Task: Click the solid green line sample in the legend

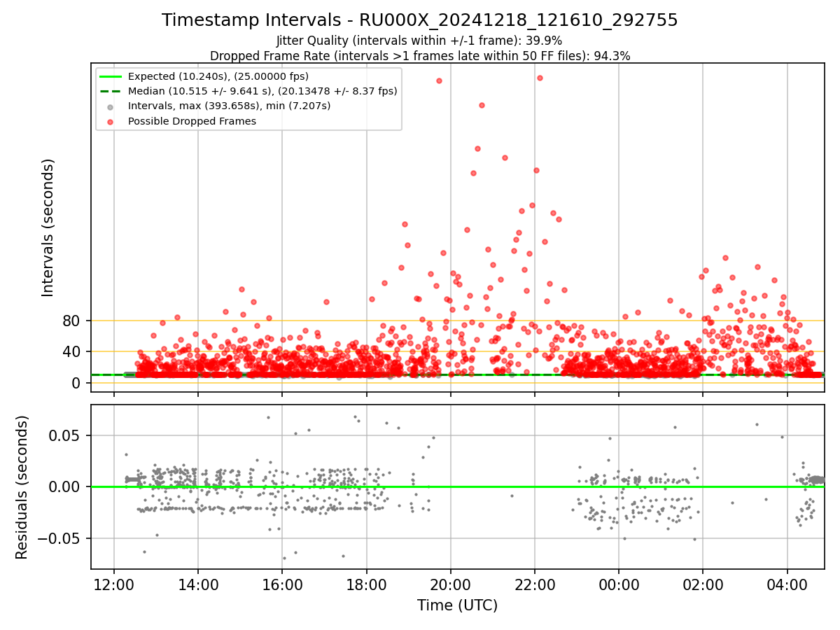Action: click(x=110, y=76)
